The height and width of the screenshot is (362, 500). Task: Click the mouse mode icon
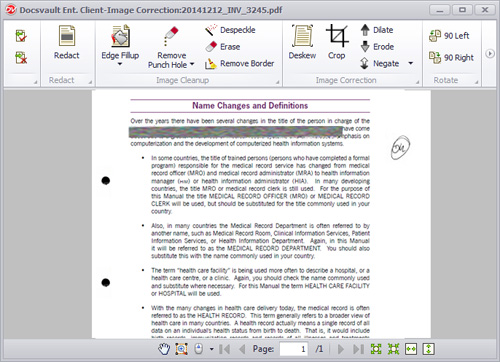(x=199, y=349)
